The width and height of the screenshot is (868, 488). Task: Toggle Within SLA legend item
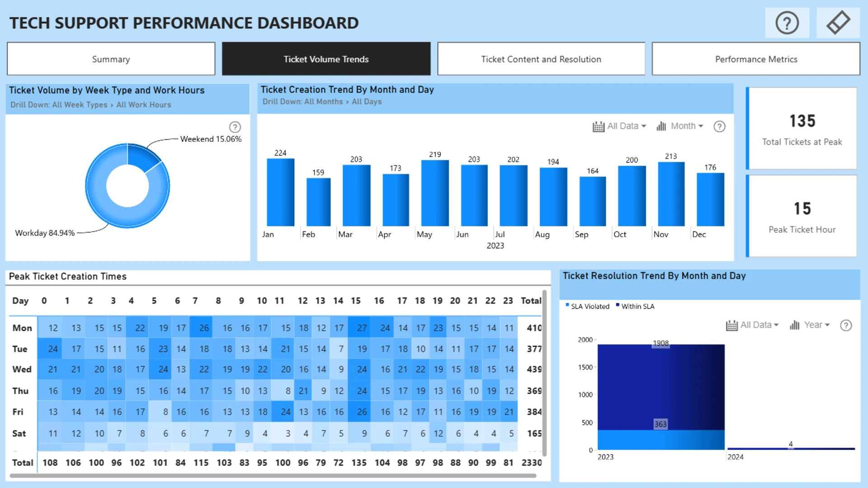pyautogui.click(x=637, y=306)
